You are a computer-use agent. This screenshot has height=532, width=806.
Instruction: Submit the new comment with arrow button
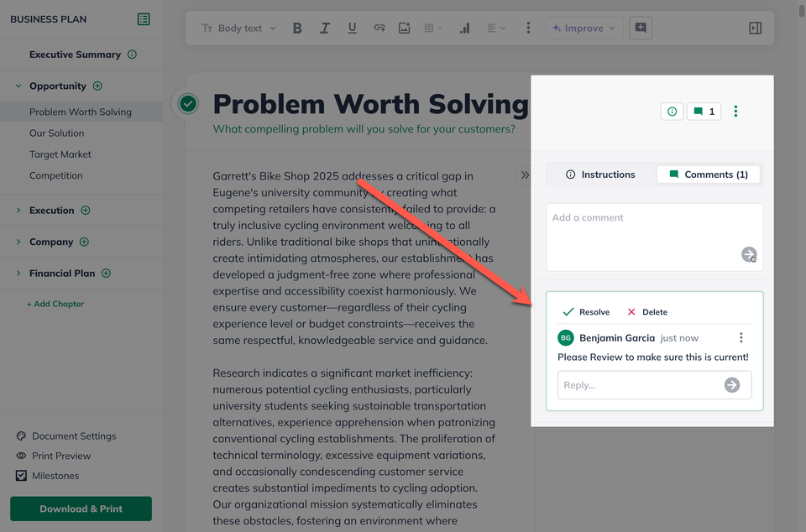tap(749, 254)
